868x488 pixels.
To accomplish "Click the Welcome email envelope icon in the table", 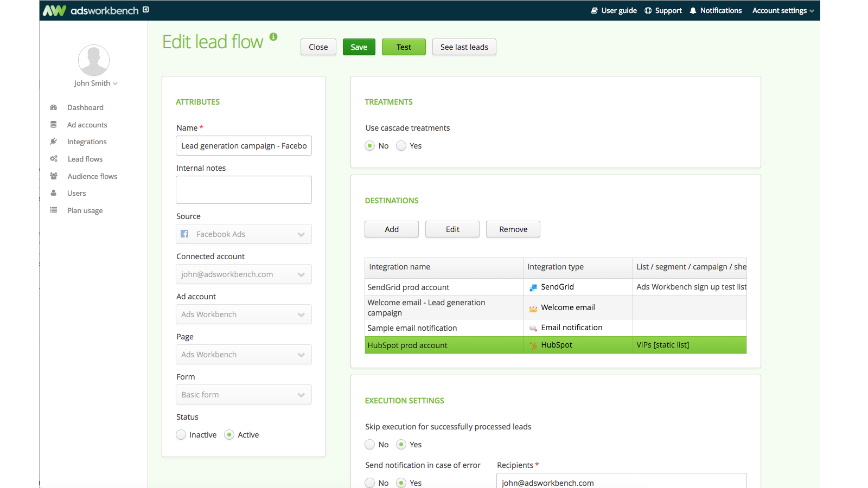I will [x=532, y=307].
